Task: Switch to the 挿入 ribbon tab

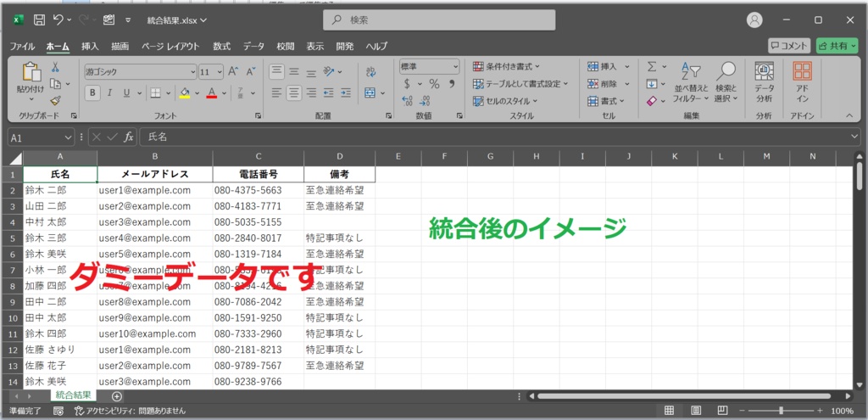Action: (90, 47)
